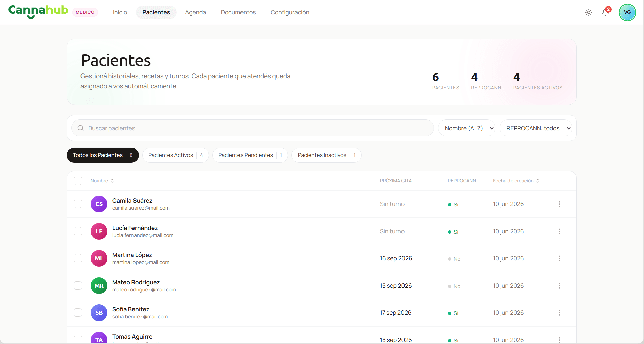Go to the Inicio menu
644x344 pixels.
pyautogui.click(x=120, y=12)
